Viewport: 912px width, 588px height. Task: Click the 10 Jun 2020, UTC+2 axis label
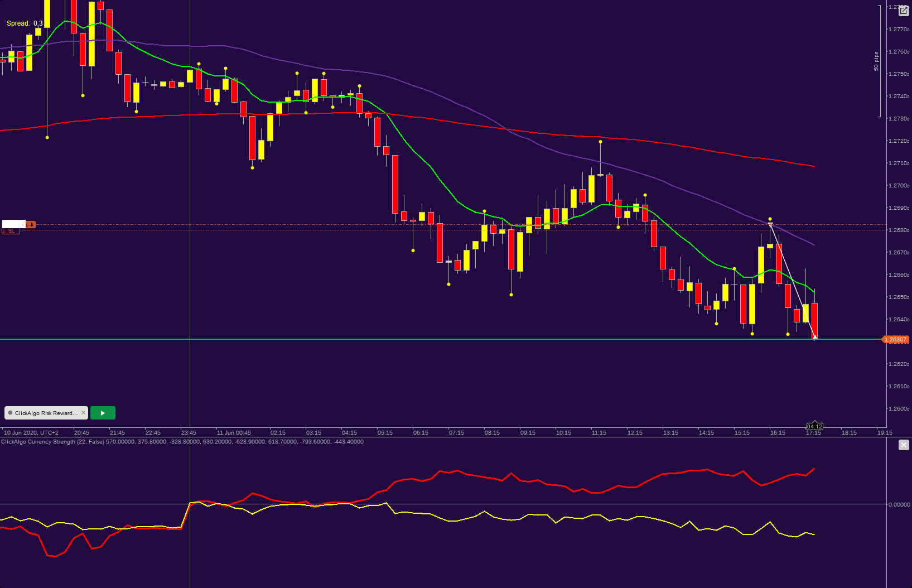(x=31, y=432)
